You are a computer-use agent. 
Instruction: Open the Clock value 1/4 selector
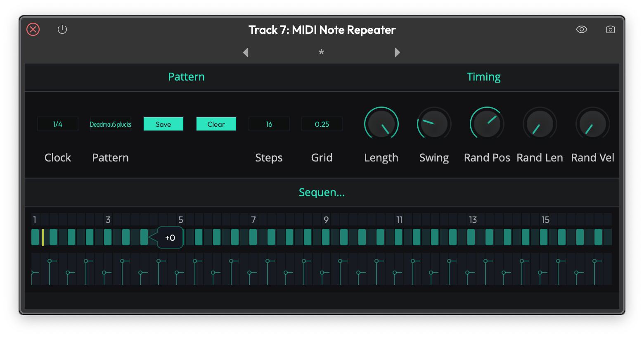pyautogui.click(x=58, y=124)
